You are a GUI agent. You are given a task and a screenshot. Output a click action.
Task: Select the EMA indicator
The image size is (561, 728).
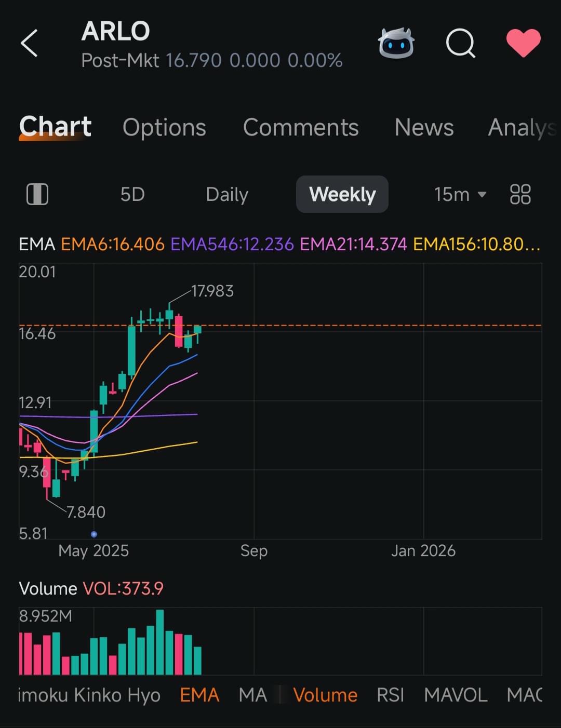point(199,695)
